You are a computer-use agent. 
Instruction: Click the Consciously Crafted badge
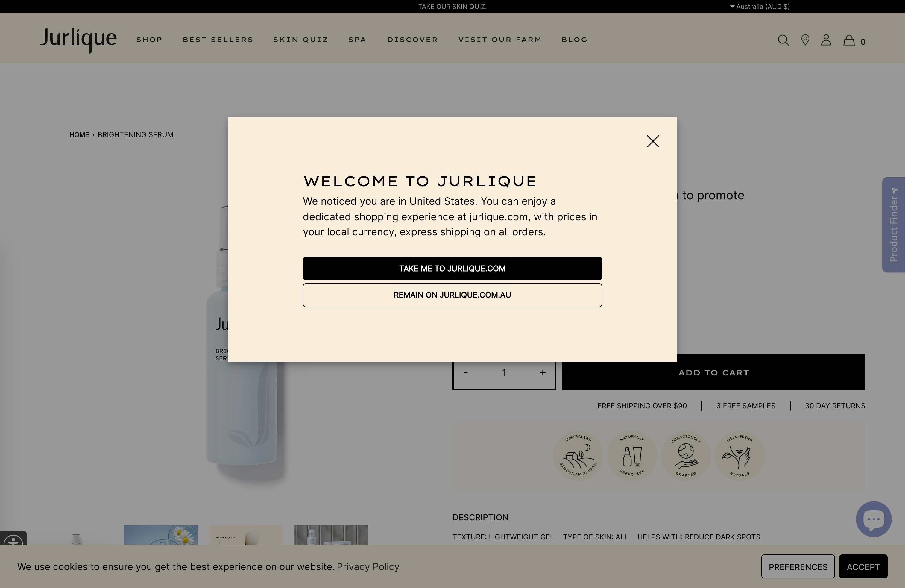click(686, 456)
